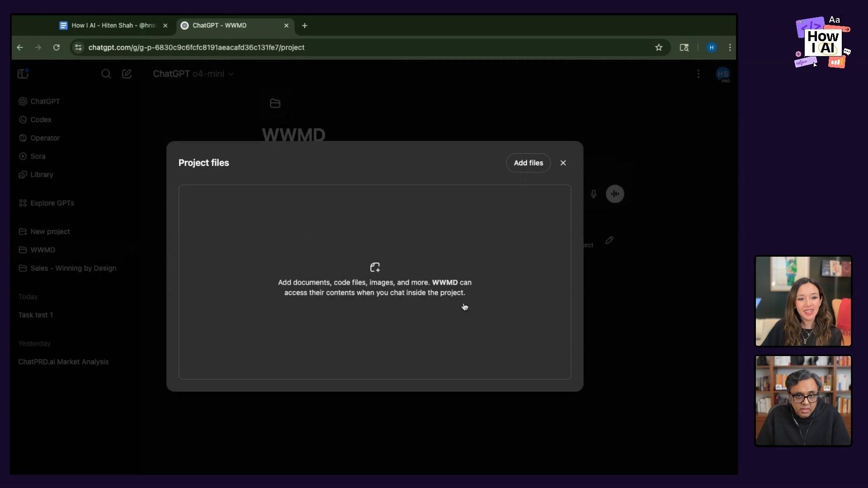Click the add-file icon in the drop area
Image resolution: width=868 pixels, height=488 pixels.
coord(375,267)
